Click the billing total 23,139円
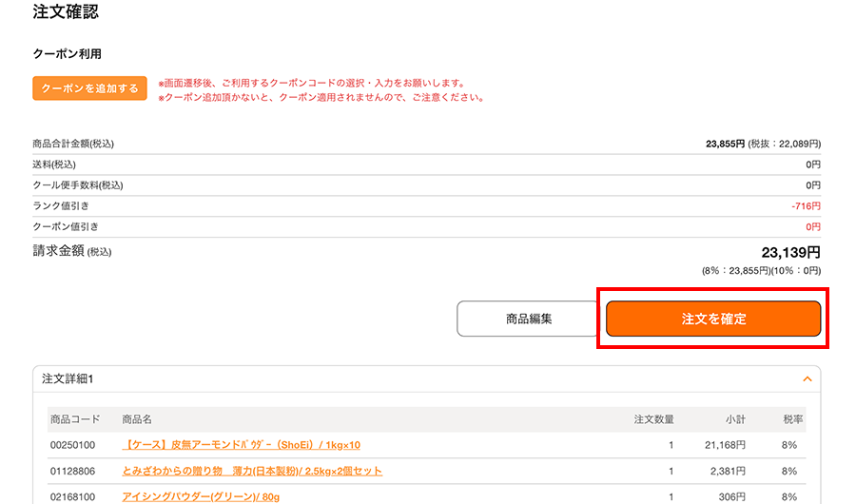 (790, 252)
